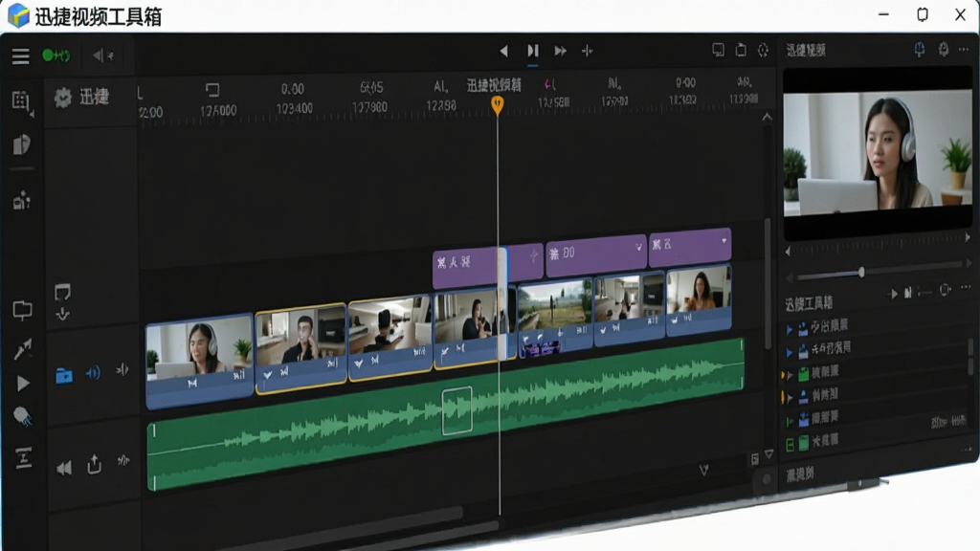Image resolution: width=980 pixels, height=551 pixels.
Task: Click the preview scrub ruler right arrow
Action: coord(968,237)
